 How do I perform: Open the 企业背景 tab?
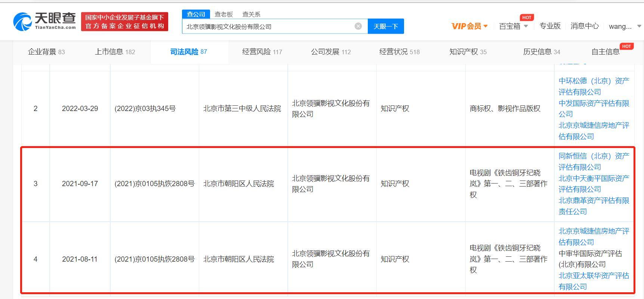point(46,52)
